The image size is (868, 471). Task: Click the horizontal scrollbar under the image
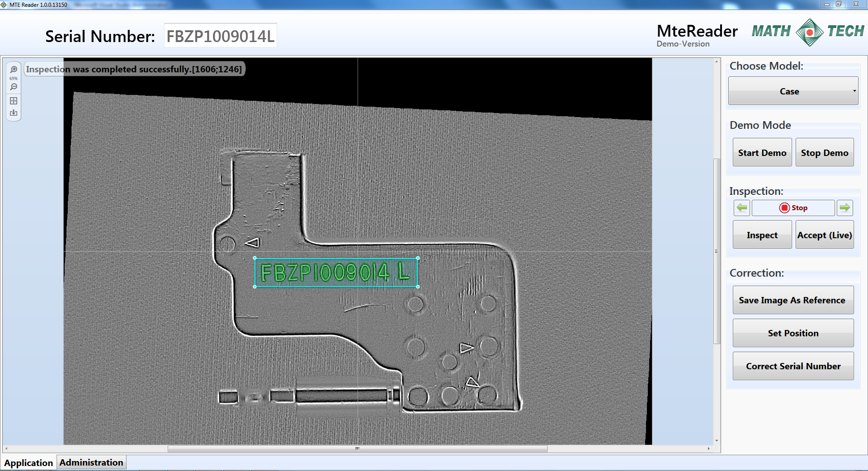tap(357, 448)
